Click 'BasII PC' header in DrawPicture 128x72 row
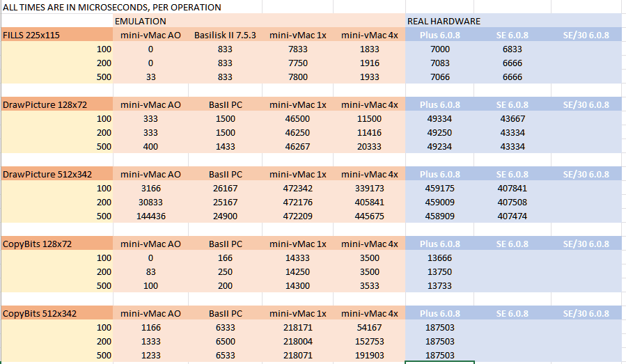 click(225, 104)
